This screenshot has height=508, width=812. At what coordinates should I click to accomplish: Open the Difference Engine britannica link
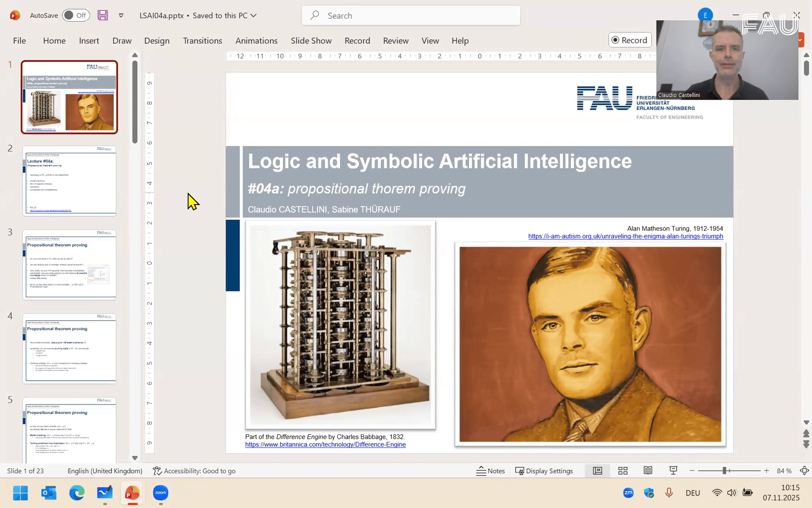coord(325,444)
